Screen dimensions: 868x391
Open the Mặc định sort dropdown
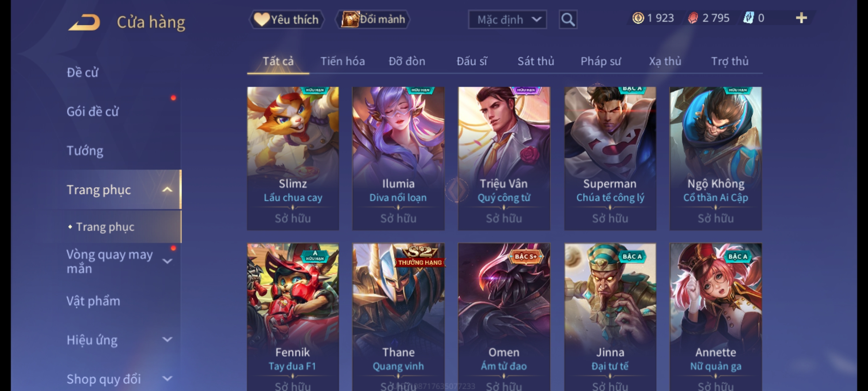tap(507, 20)
